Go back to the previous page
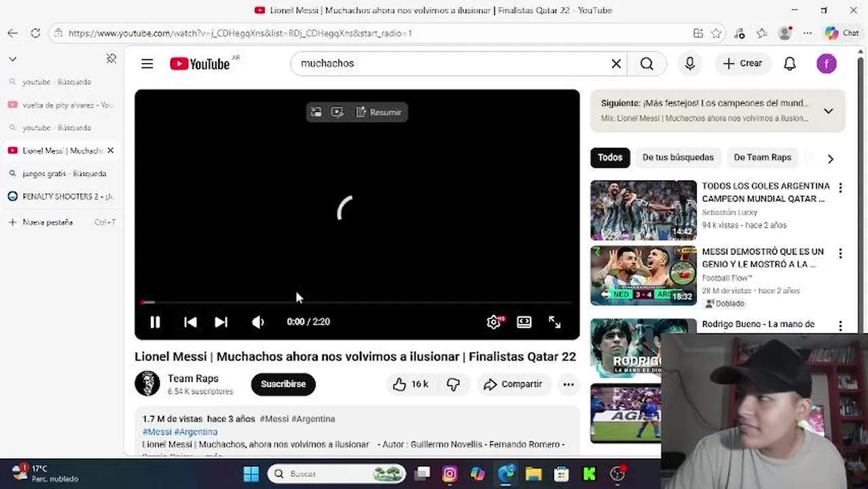Image resolution: width=868 pixels, height=489 pixels. pyautogui.click(x=12, y=33)
